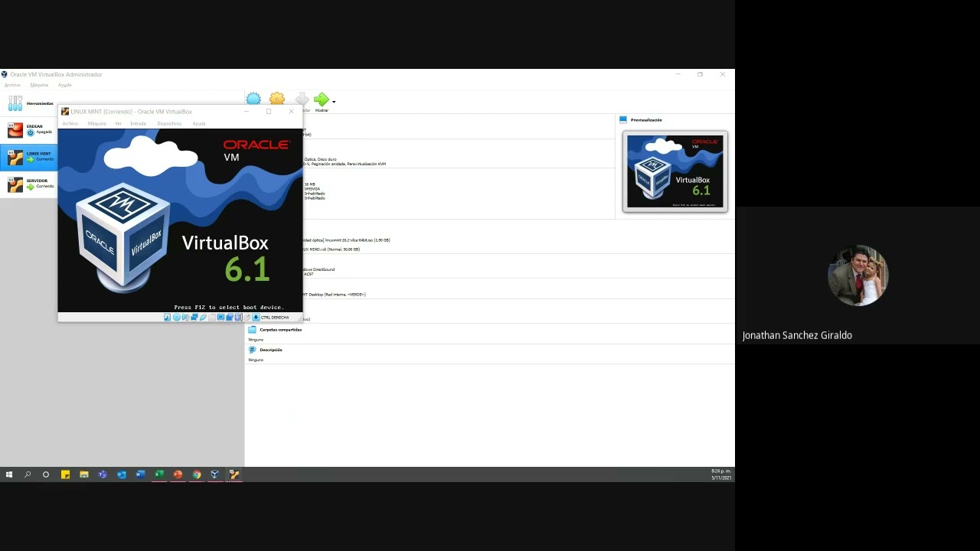Screen dimensions: 980x551
Task: Click the Carpetas compartidas section header
Action: (x=280, y=330)
